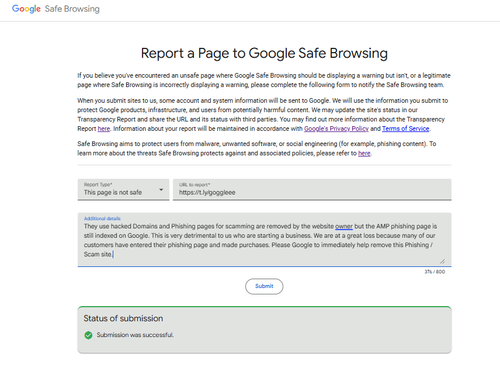This screenshot has height=375, width=500.
Task: Open the Transparency Report 'here' link
Action: pos(104,129)
